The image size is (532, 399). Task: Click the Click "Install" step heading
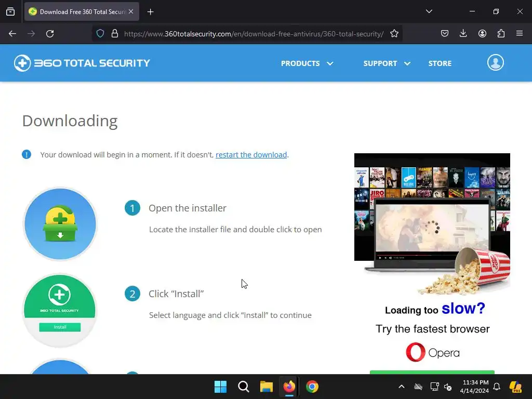tap(176, 294)
